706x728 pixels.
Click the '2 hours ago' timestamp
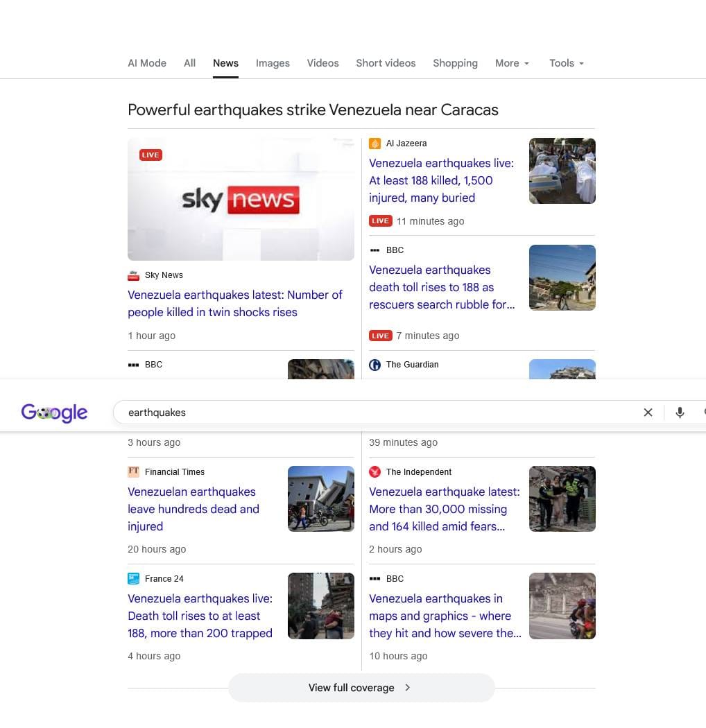coord(395,549)
